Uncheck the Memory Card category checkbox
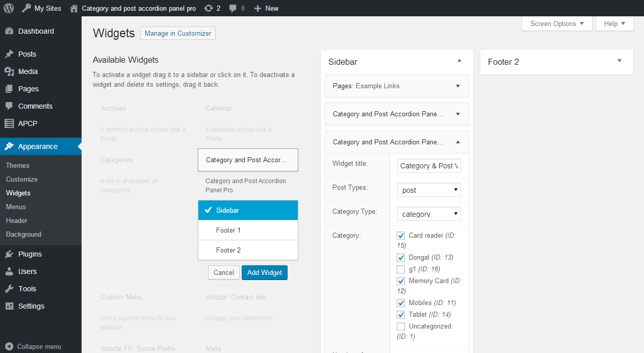644x353 pixels. click(401, 281)
